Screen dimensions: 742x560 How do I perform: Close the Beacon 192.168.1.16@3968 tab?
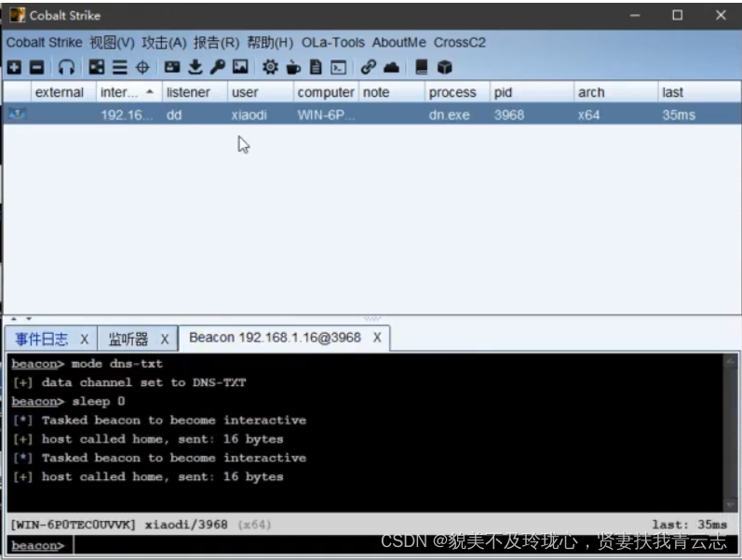(x=377, y=338)
